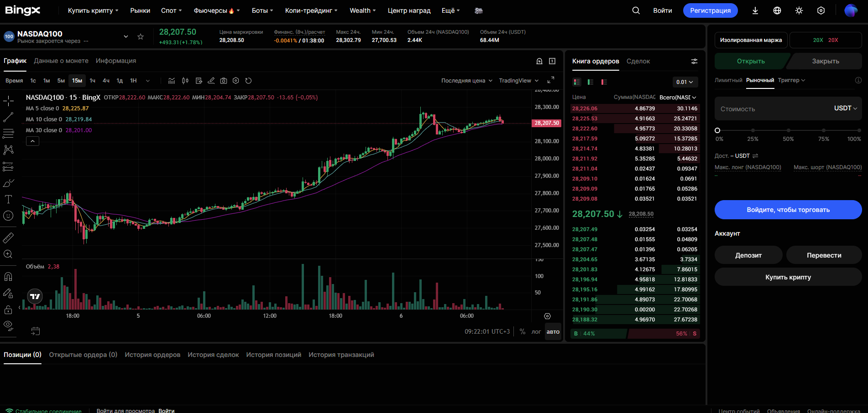Show only bids in the order book

(x=591, y=82)
